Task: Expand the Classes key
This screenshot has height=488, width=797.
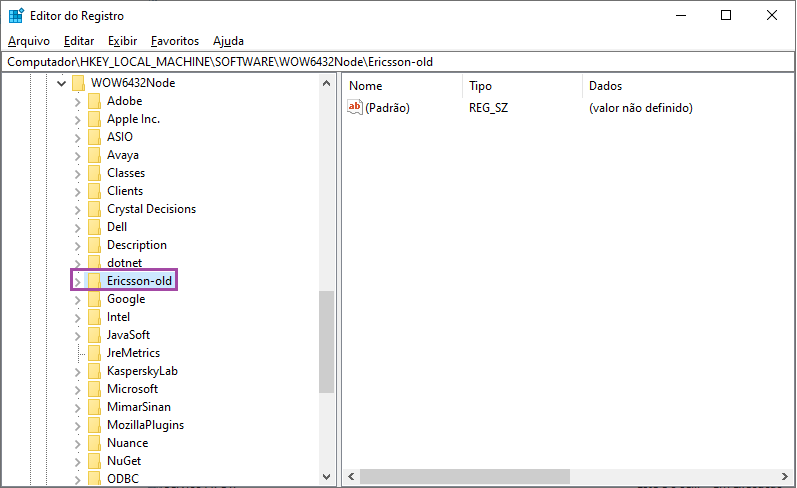Action: click(77, 174)
